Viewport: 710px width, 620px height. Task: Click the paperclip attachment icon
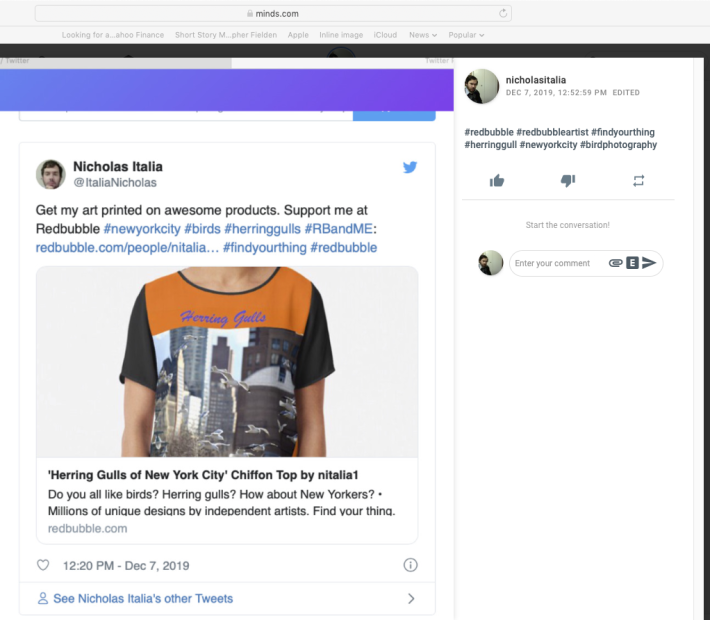(615, 263)
